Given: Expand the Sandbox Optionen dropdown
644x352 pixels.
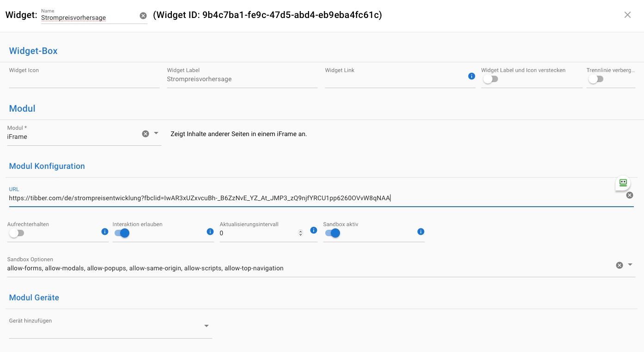Looking at the screenshot, I should click(x=630, y=265).
